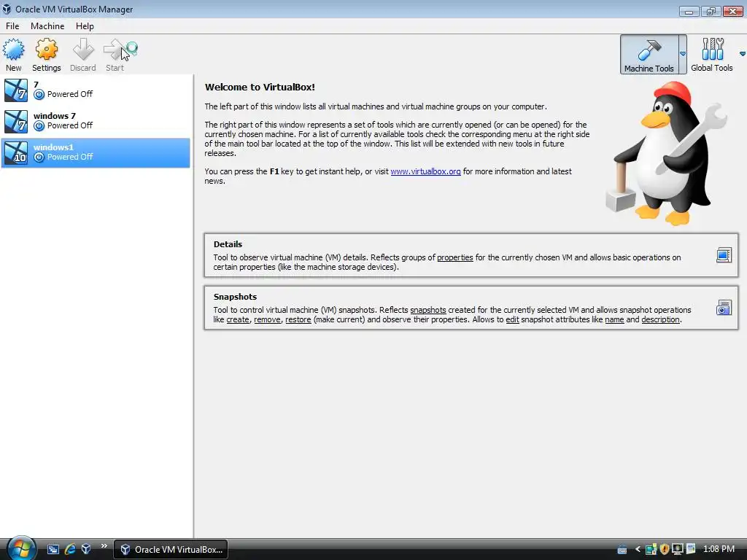Click the "Details" tool heading

[x=228, y=244]
